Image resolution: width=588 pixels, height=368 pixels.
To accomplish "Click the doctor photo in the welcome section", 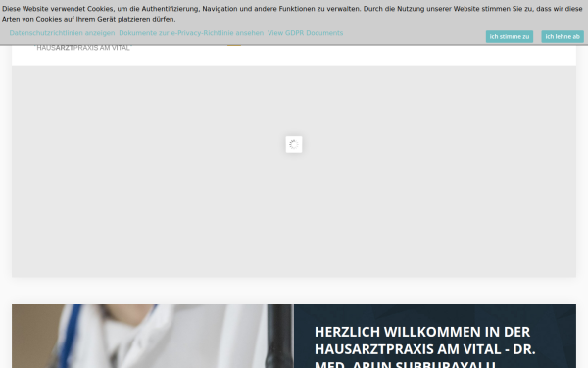I will pyautogui.click(x=153, y=336).
